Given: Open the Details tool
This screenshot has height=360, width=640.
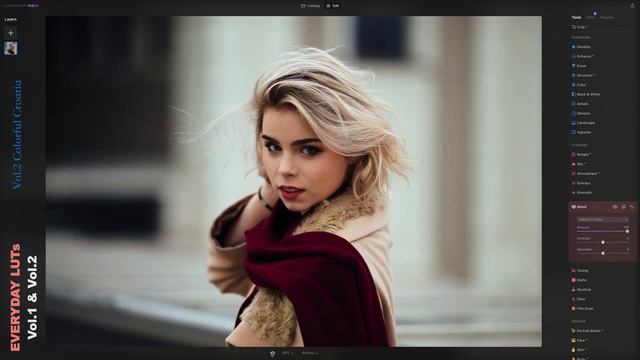Looking at the screenshot, I should [580, 104].
